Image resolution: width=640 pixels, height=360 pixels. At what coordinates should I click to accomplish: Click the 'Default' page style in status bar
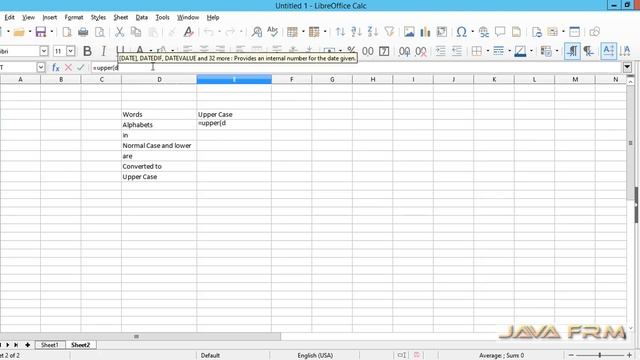[x=210, y=356]
